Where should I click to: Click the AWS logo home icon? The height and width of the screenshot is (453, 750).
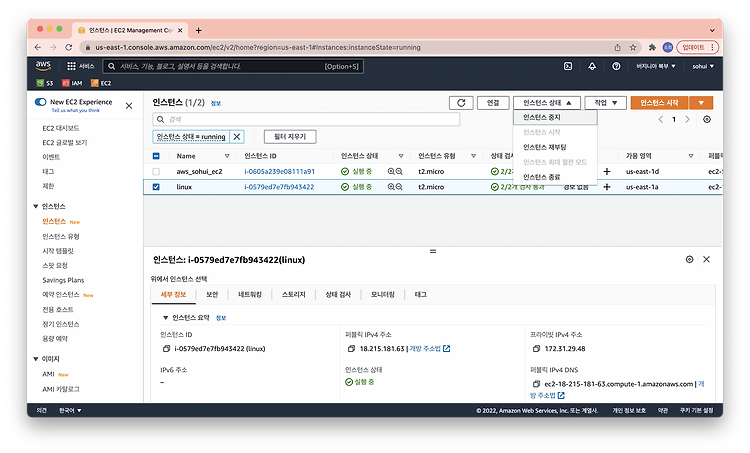[43, 66]
